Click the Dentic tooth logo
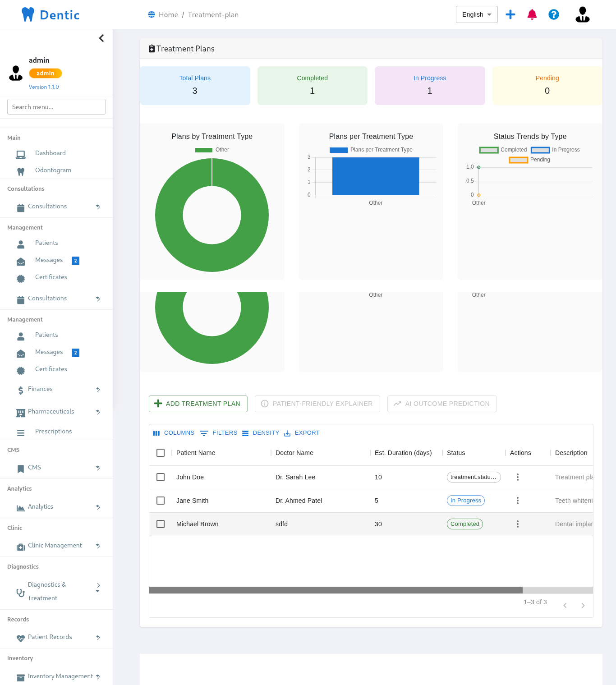 point(28,14)
